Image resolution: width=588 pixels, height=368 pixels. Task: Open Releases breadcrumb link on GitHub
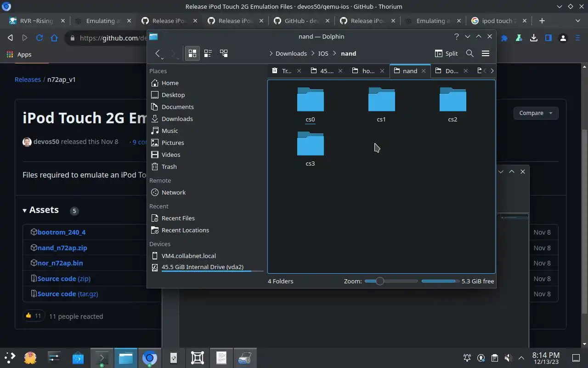point(28,80)
